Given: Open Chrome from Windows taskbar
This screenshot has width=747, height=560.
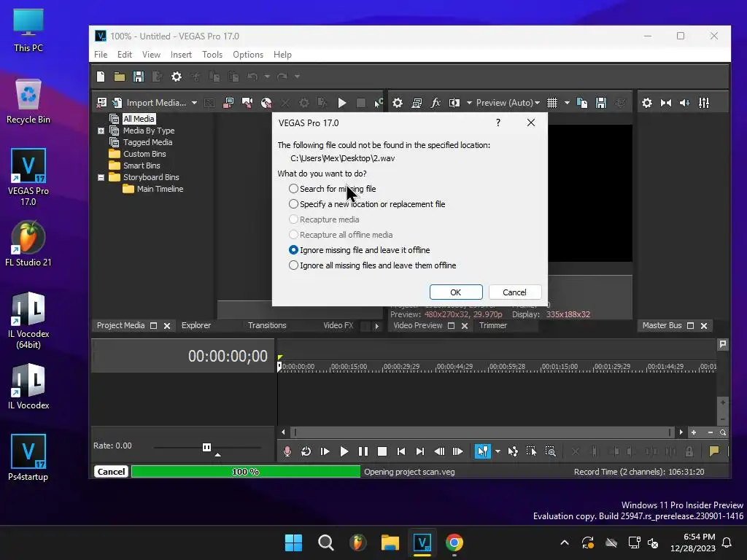Looking at the screenshot, I should click(x=454, y=542).
